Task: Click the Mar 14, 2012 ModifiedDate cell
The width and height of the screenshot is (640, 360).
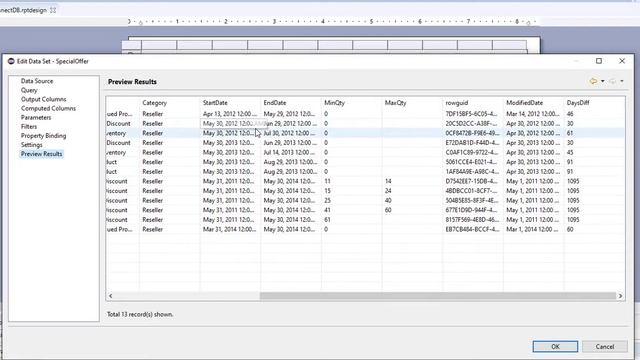Action: pyautogui.click(x=533, y=114)
